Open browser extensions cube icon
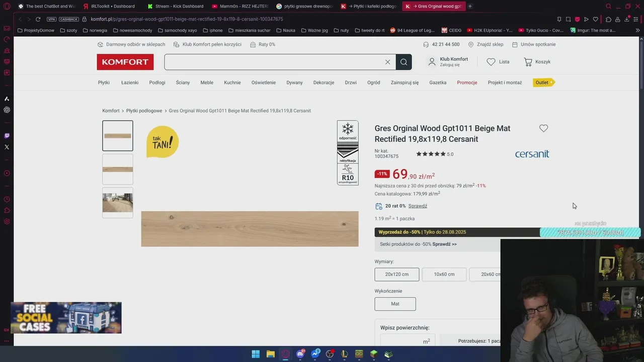The width and height of the screenshot is (644, 362). coord(608,19)
